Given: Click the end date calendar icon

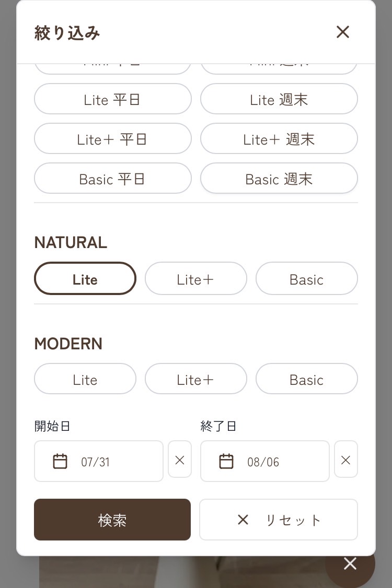Looking at the screenshot, I should [226, 462].
